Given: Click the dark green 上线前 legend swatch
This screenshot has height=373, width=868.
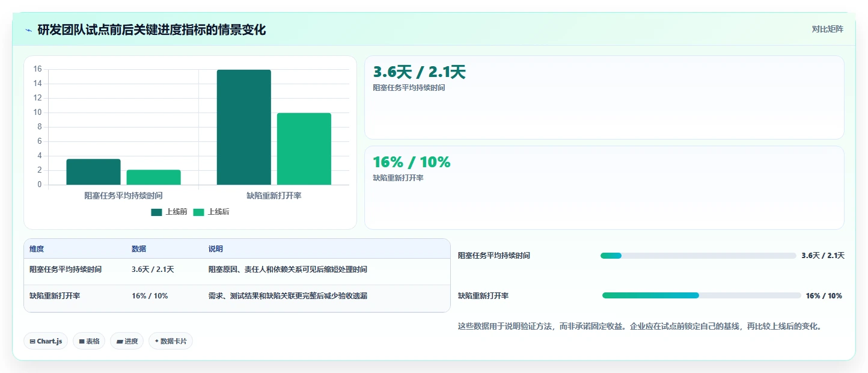Looking at the screenshot, I should pos(156,212).
